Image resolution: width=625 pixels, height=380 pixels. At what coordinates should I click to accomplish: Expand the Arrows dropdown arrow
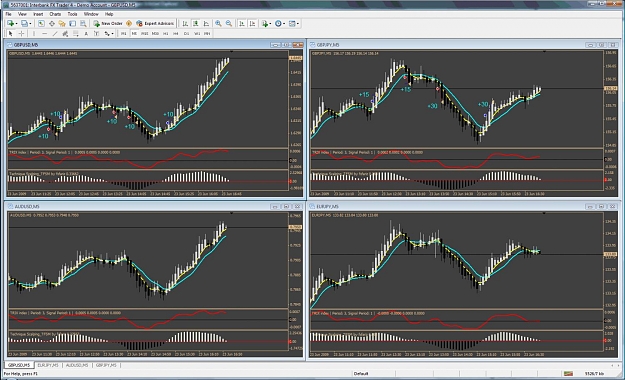pos(112,34)
